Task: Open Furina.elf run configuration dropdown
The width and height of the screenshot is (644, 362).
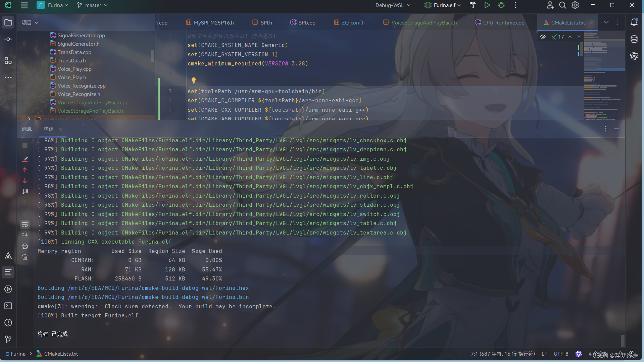Action: coord(443,5)
